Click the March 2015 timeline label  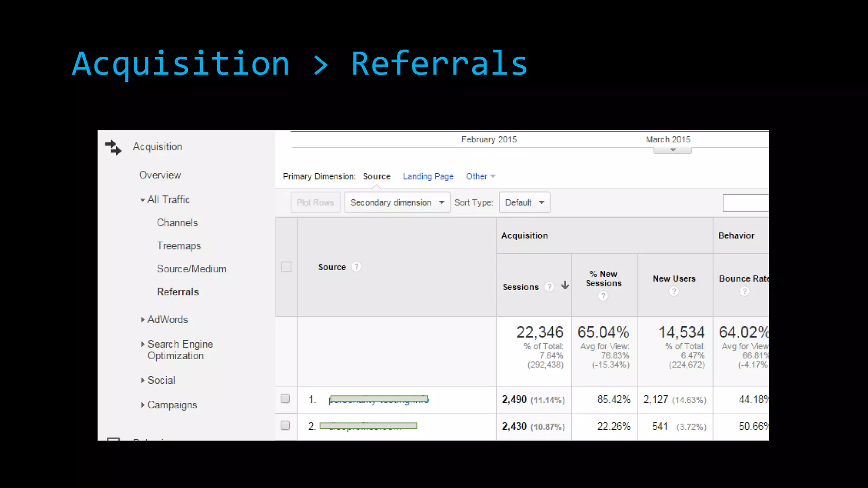point(668,139)
